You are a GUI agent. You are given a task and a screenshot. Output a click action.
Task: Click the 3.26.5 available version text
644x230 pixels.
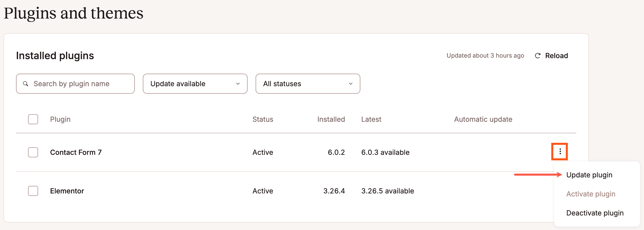pos(387,191)
